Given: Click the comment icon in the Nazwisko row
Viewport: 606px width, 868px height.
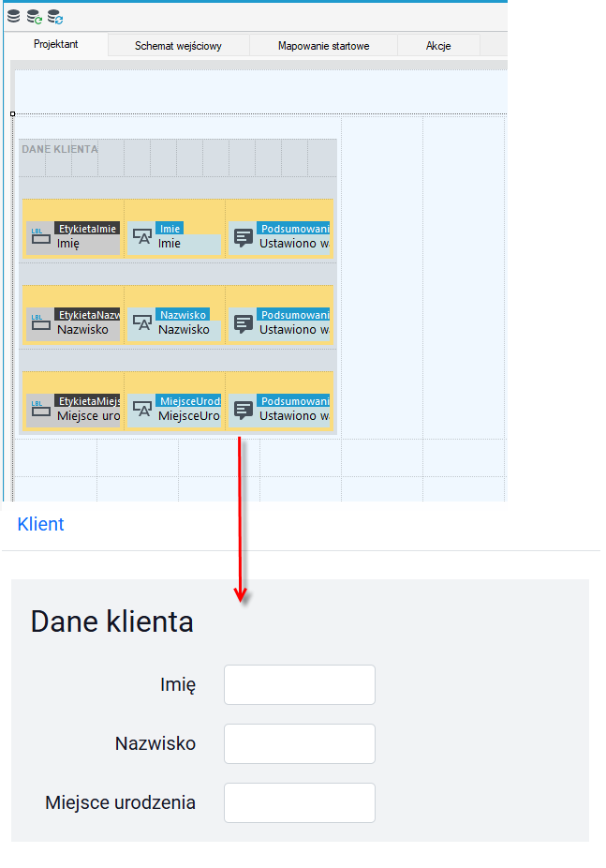Looking at the screenshot, I should click(x=244, y=323).
